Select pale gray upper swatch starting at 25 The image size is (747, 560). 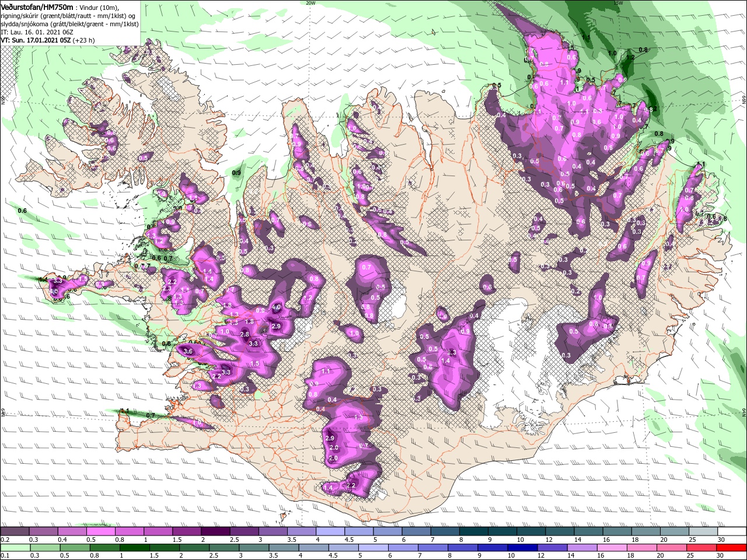click(x=703, y=531)
